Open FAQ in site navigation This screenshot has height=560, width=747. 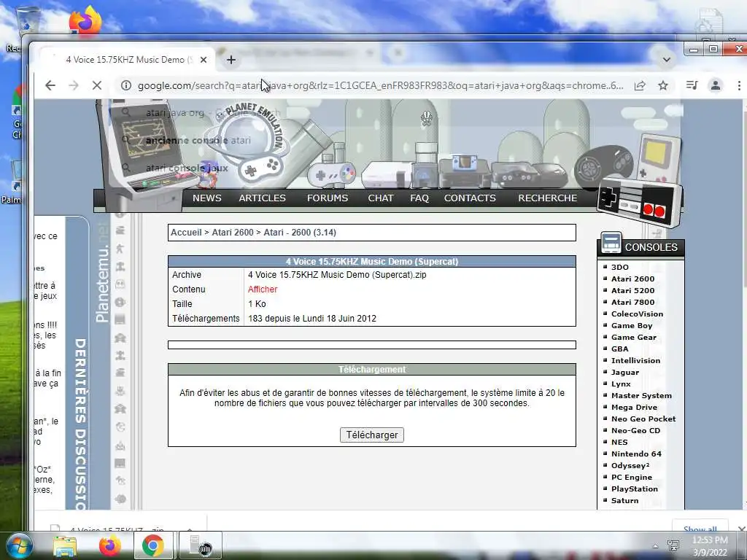pos(419,198)
